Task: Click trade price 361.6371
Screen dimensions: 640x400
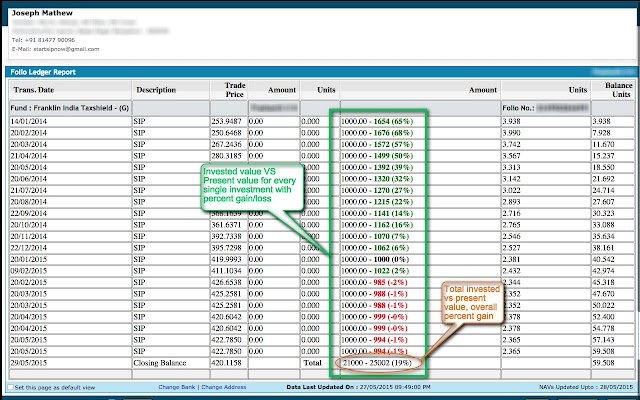Action: tap(227, 225)
